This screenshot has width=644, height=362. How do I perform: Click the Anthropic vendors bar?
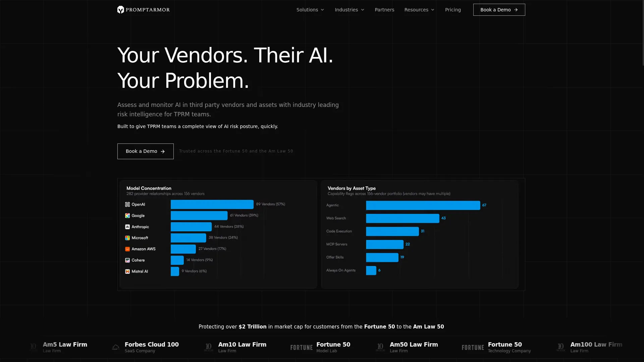coord(191,227)
